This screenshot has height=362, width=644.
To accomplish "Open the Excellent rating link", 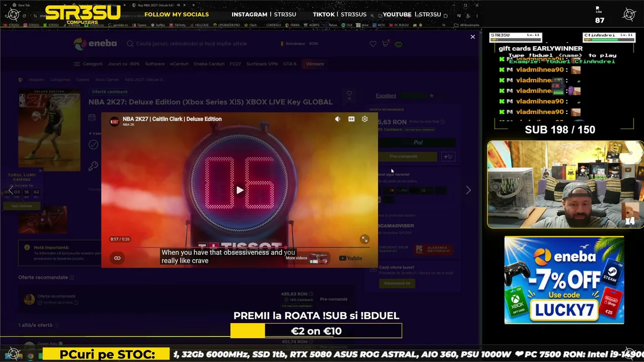I will point(386,96).
